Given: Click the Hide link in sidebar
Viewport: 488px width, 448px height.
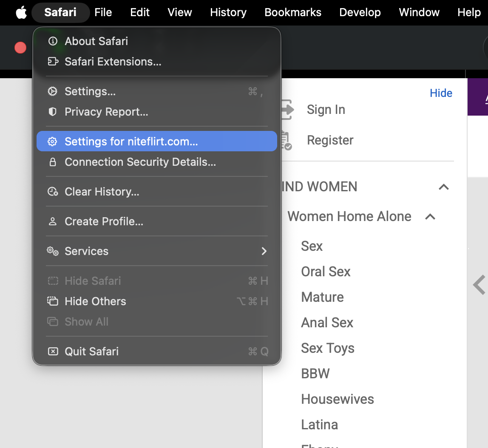Looking at the screenshot, I should [441, 93].
